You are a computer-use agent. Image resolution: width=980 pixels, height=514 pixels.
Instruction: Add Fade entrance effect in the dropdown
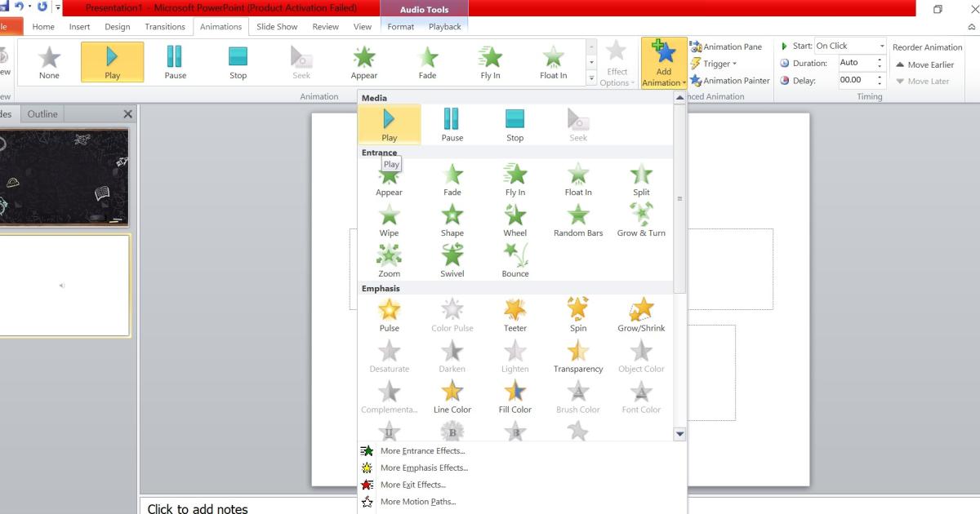452,179
